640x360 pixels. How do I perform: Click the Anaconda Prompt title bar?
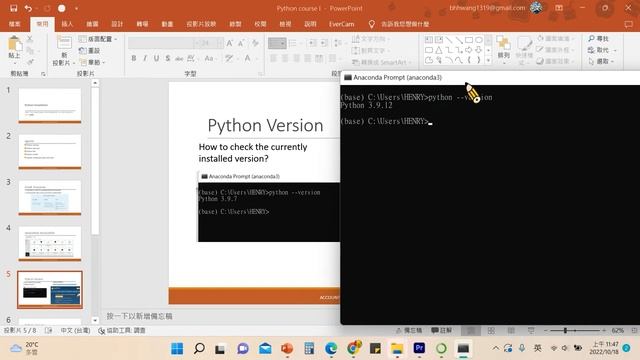click(490, 78)
